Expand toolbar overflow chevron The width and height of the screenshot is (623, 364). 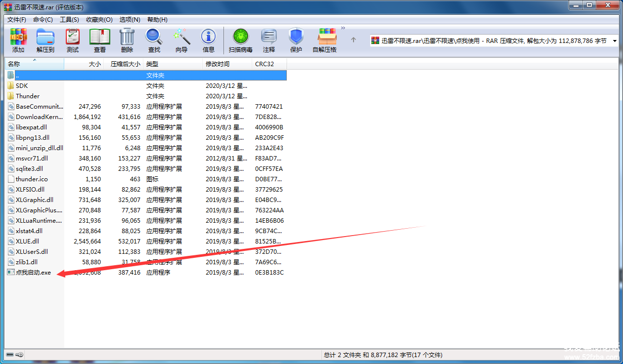point(343,28)
